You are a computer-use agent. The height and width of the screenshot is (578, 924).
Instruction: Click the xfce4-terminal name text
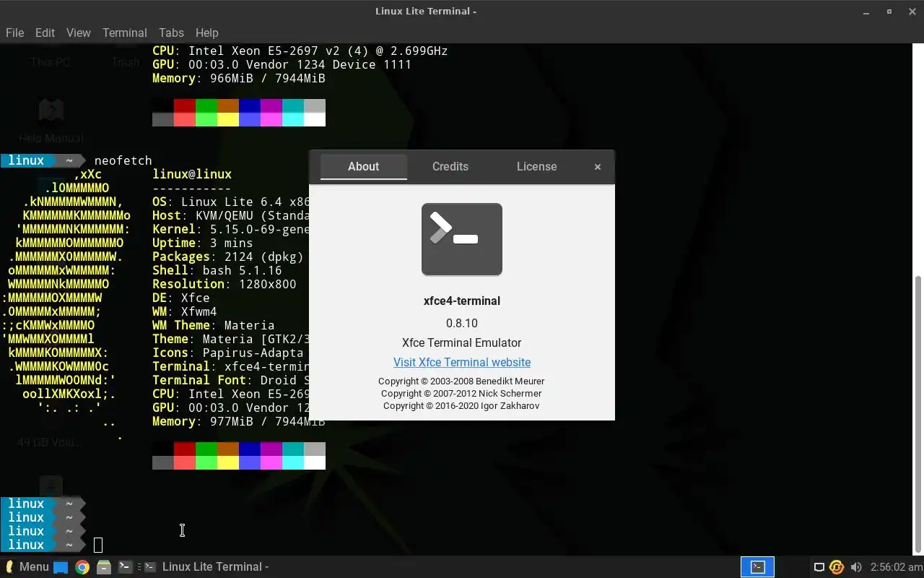tap(462, 301)
